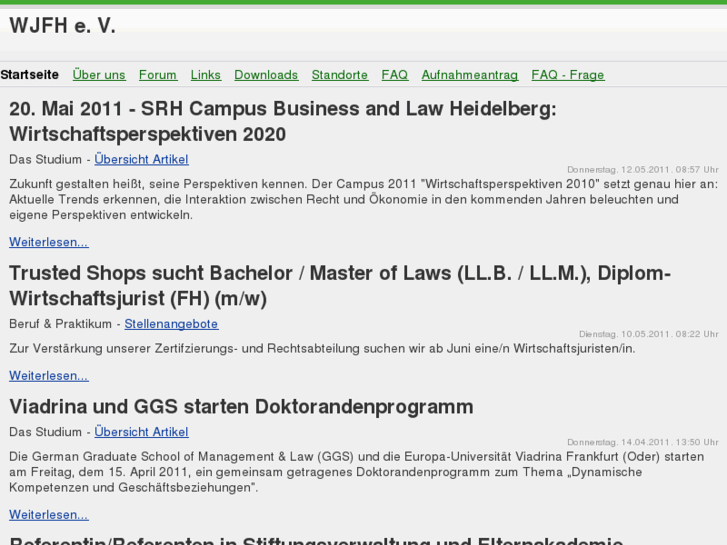Click Weiterlesen under Viadrina article

(x=49, y=514)
